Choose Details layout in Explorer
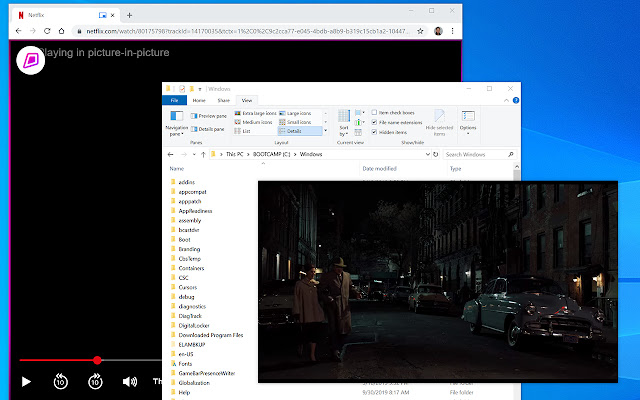Screen dimensions: 640x400 (x=300, y=131)
